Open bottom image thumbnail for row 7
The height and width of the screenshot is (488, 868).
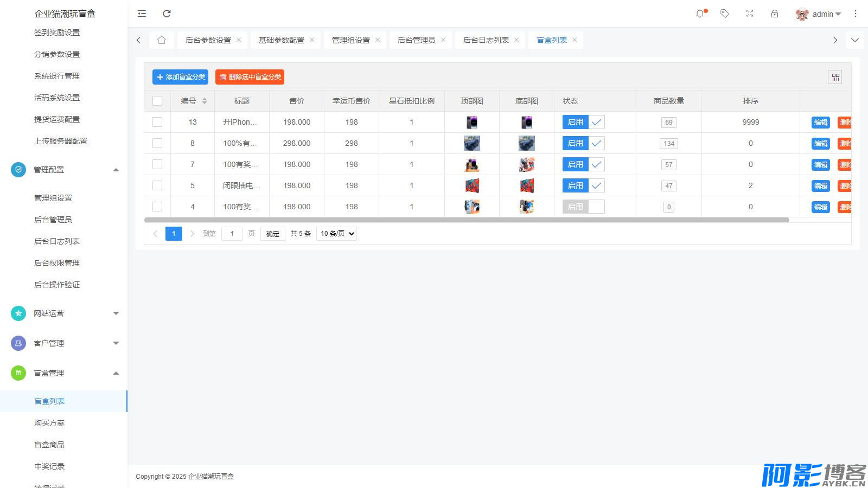point(527,164)
